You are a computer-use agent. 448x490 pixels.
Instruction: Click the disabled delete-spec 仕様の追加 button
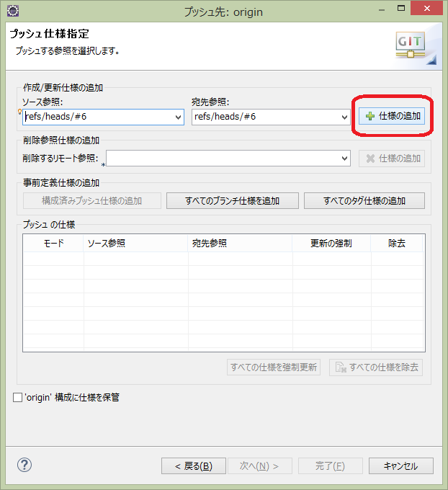pyautogui.click(x=392, y=159)
